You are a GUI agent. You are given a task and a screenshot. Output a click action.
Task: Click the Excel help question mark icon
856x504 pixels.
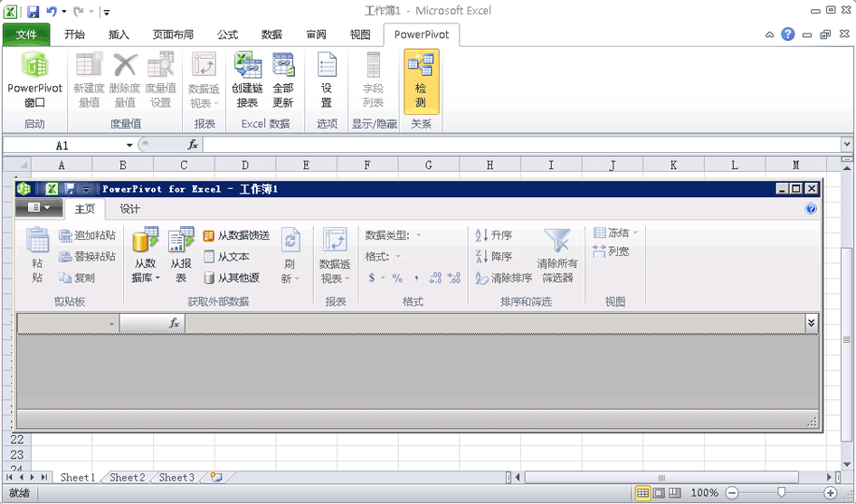coord(788,34)
